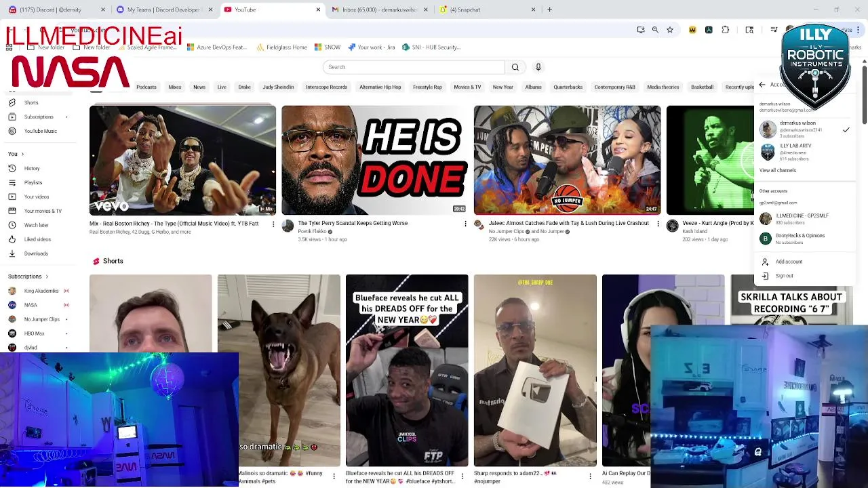Open YouTube Music from sidebar
868x488 pixels.
40,131
